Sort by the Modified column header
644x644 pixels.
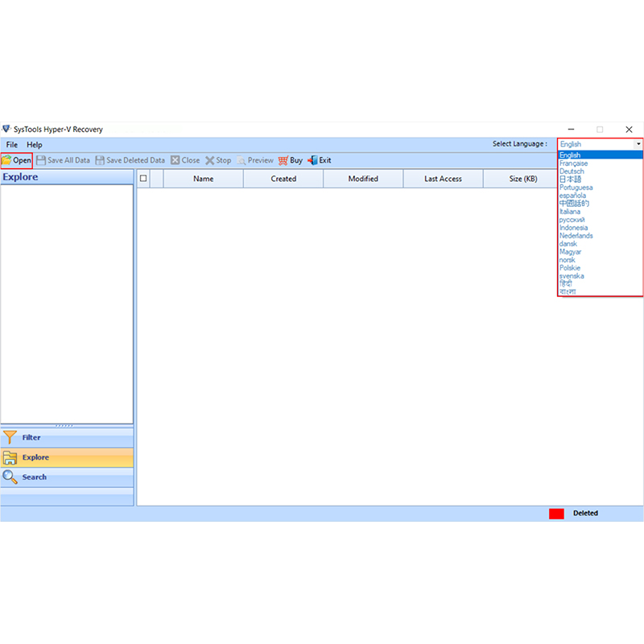pyautogui.click(x=363, y=179)
